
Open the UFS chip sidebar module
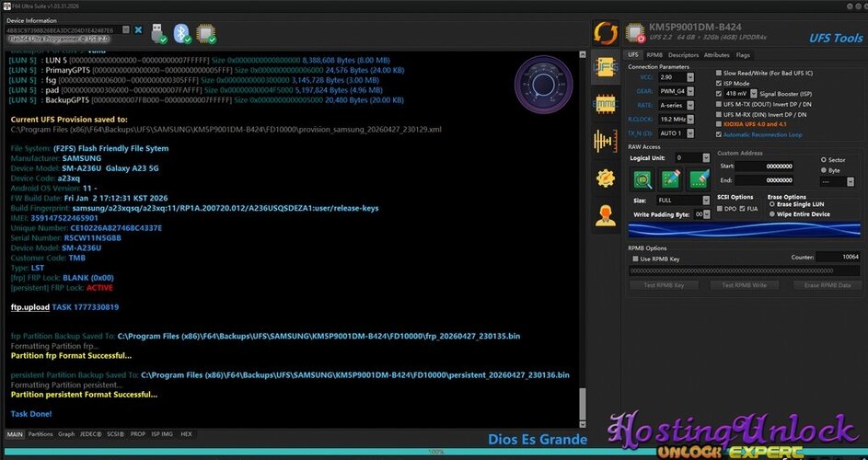pos(606,67)
